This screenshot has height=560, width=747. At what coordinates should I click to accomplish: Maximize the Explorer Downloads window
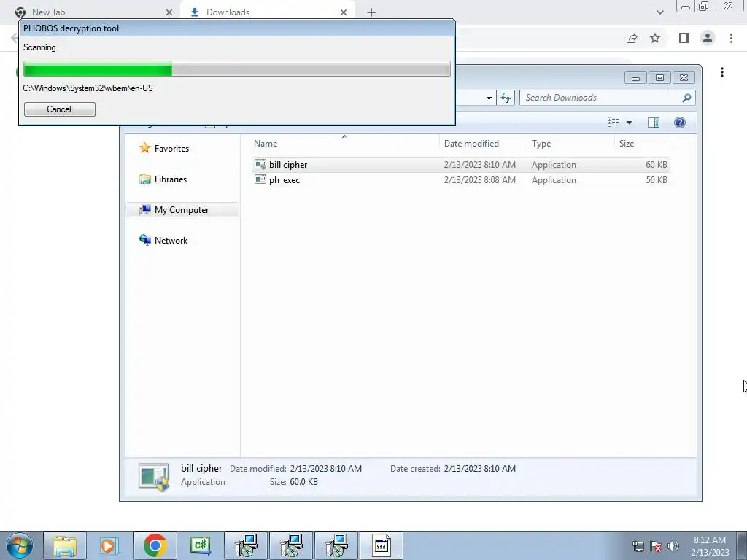point(659,77)
